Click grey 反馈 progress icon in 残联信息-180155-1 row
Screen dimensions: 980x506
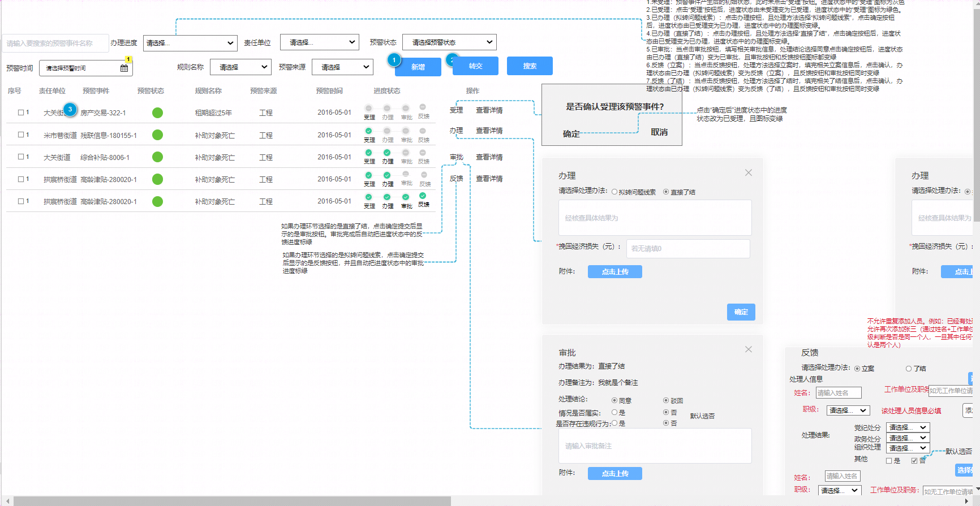point(423,131)
